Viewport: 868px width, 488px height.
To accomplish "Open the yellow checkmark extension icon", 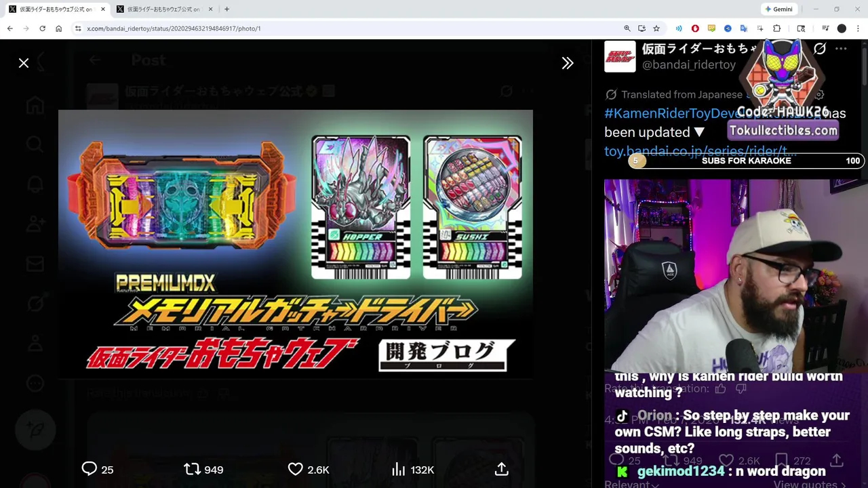I will point(711,28).
